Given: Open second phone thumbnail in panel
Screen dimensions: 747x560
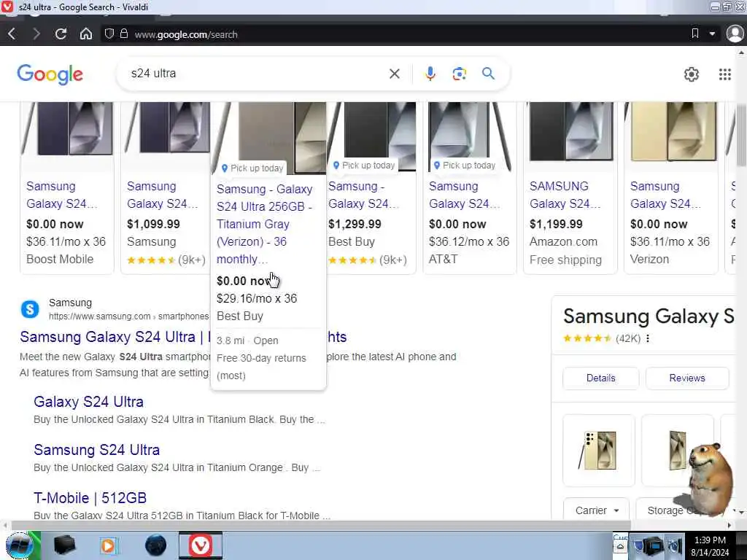Looking at the screenshot, I should 678,451.
